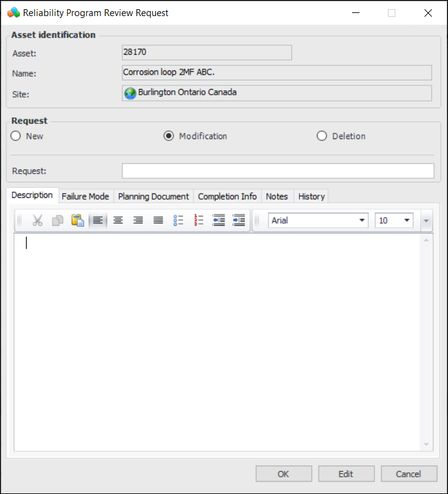448x494 pixels.
Task: Click the Request text input field
Action: point(278,171)
